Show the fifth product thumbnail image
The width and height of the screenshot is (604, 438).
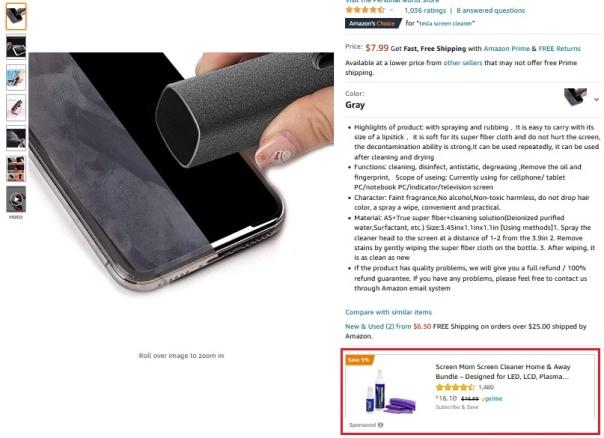pos(16,138)
